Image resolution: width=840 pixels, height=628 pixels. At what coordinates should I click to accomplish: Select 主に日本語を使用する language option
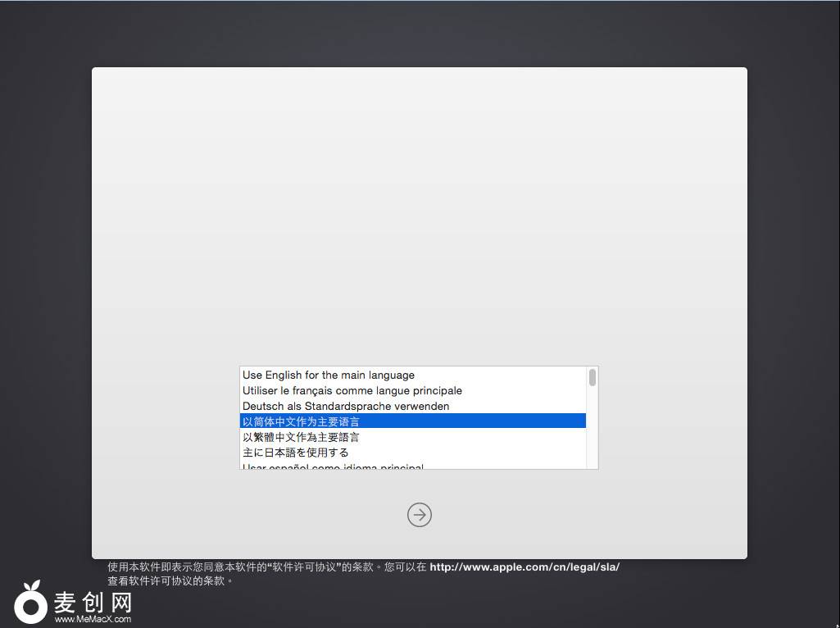pos(296,453)
